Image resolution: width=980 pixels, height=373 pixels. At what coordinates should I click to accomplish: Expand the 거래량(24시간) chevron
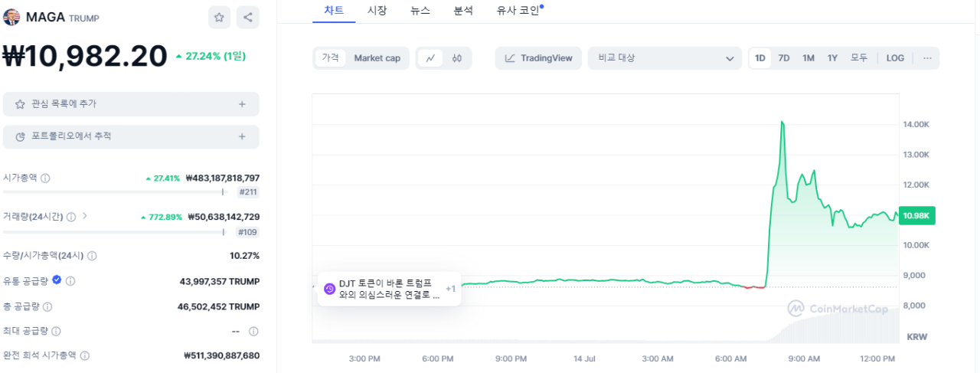click(x=85, y=216)
